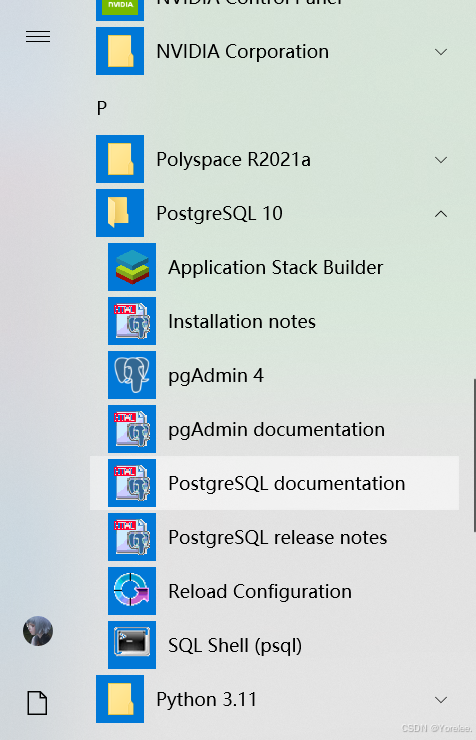476x740 pixels.
Task: Open the Installation notes label
Action: click(x=242, y=321)
